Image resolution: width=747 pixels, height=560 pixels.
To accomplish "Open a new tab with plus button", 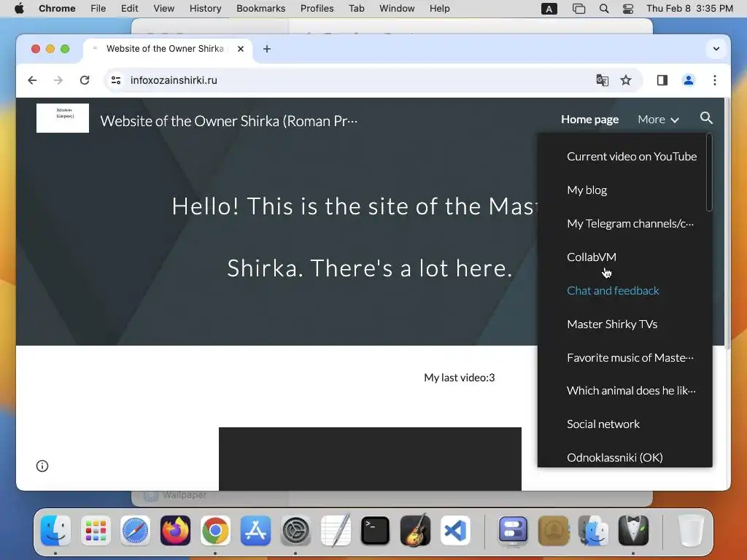I will pyautogui.click(x=267, y=49).
